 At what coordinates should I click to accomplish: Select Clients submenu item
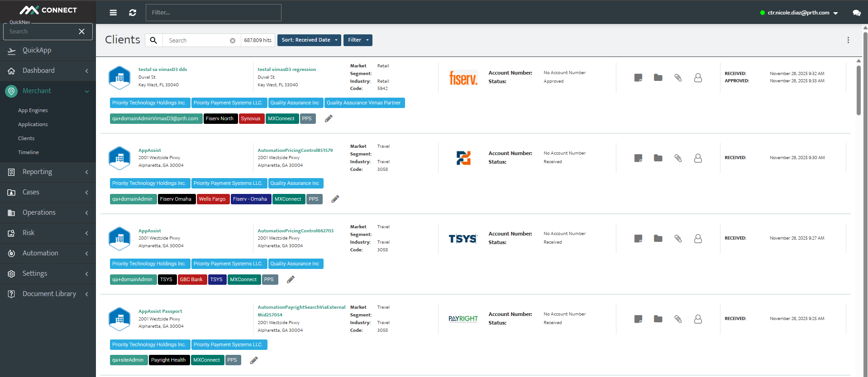tap(26, 138)
